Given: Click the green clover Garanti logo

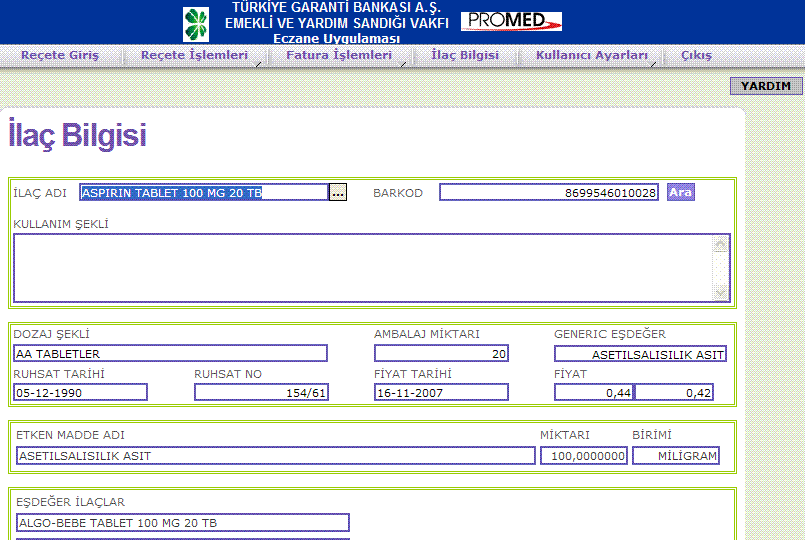Looking at the screenshot, I should [196, 24].
